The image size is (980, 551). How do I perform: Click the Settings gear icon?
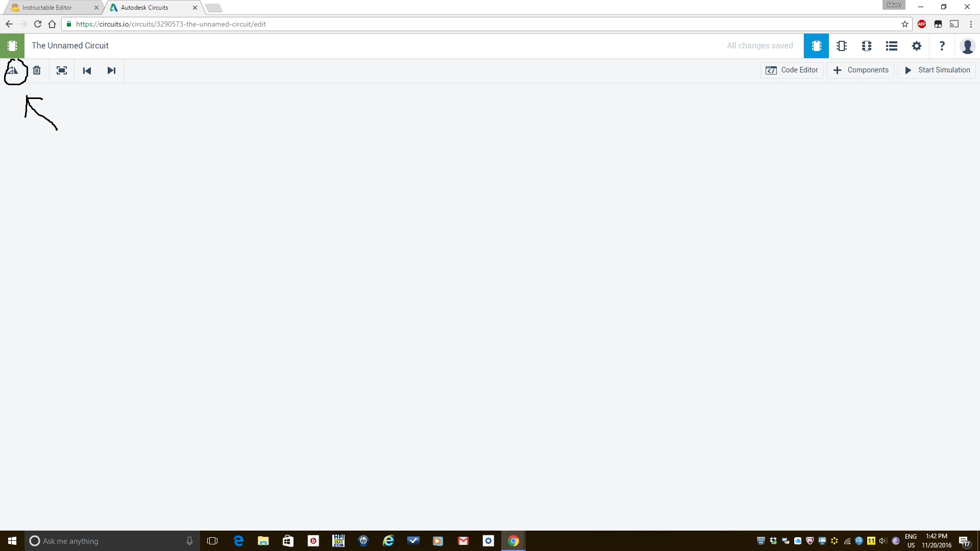tap(917, 45)
